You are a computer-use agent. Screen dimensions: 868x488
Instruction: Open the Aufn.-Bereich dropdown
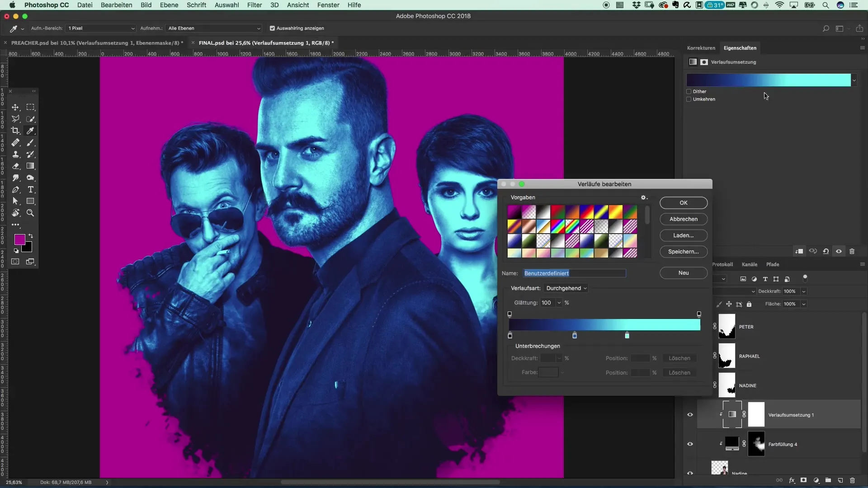(100, 28)
